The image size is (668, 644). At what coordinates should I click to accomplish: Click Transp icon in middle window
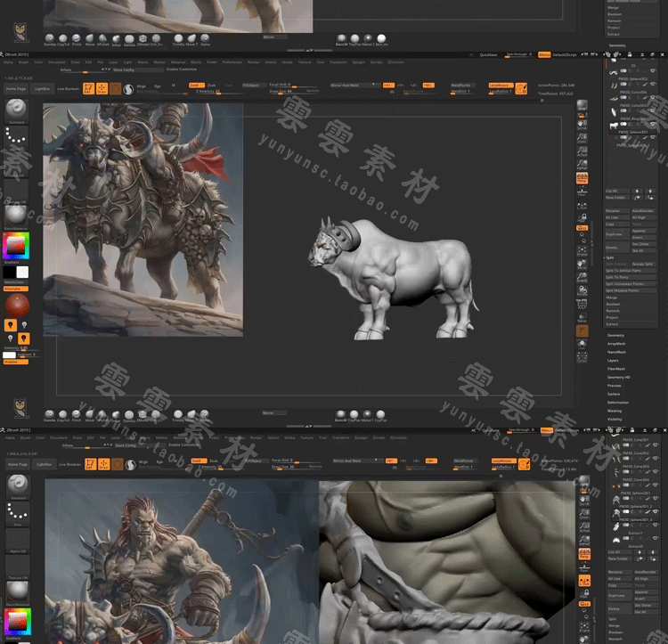(x=582, y=317)
